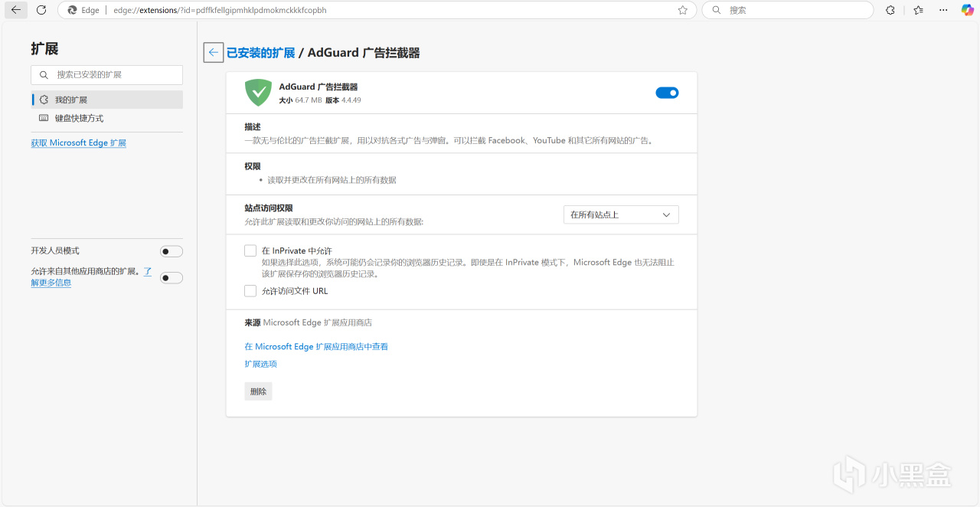Check 允许访问文件 URL checkbox
Viewport: 980px width, 507px height.
pyautogui.click(x=250, y=291)
